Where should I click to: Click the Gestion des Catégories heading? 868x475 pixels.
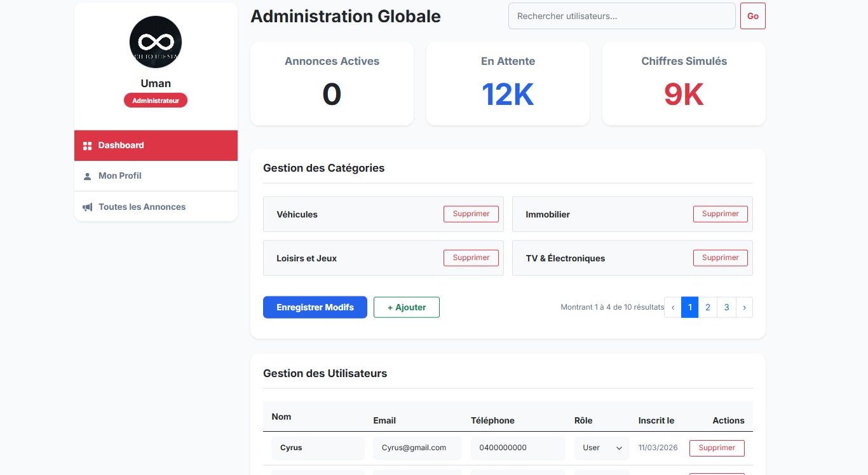(x=323, y=169)
